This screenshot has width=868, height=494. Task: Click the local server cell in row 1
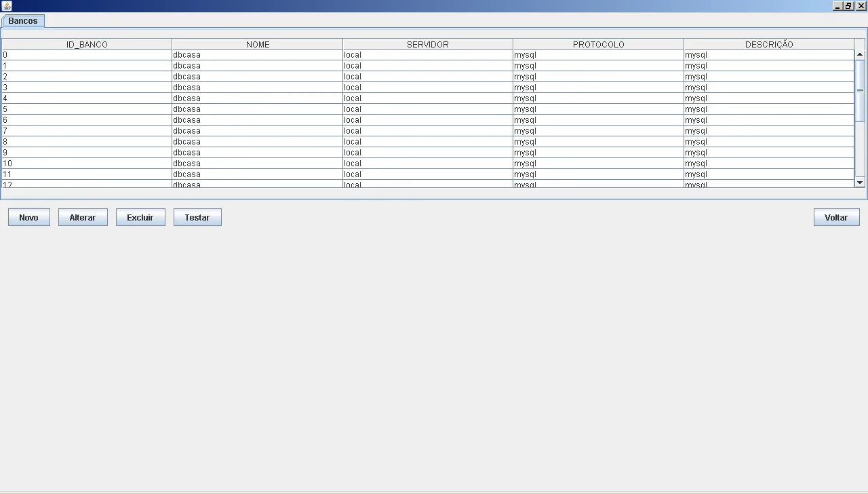click(x=428, y=66)
